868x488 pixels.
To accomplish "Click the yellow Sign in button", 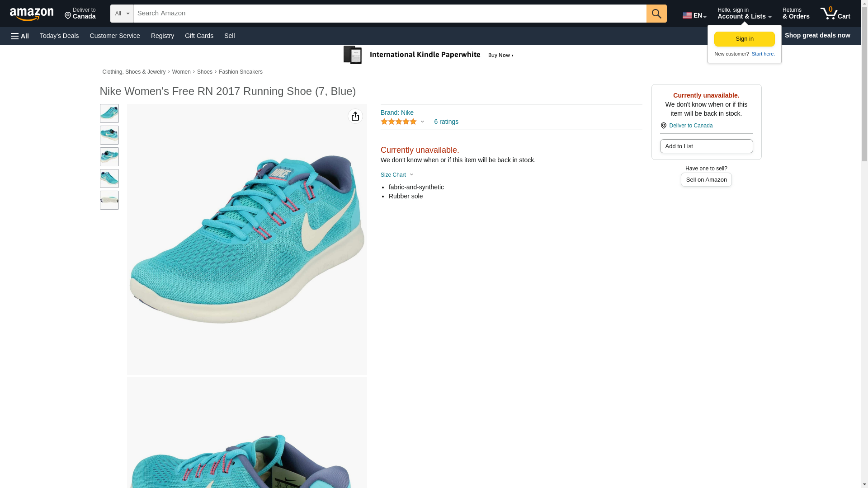I will (744, 39).
